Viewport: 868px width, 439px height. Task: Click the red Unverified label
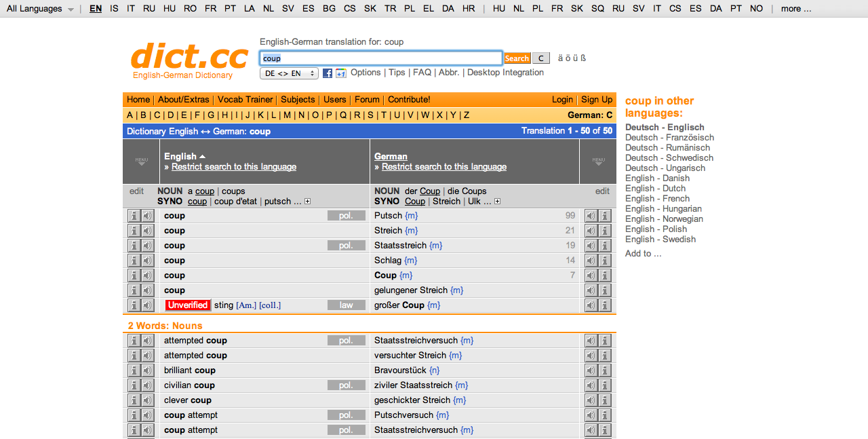188,305
